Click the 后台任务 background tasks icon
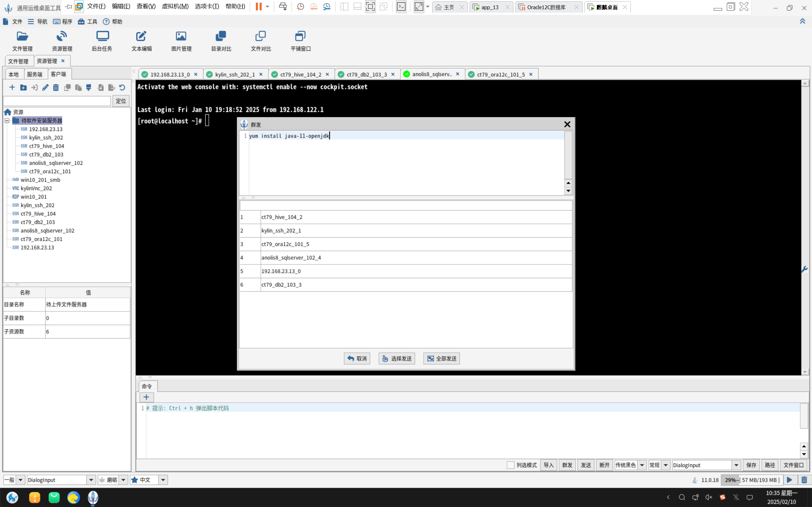The height and width of the screenshot is (507, 812). [x=102, y=41]
